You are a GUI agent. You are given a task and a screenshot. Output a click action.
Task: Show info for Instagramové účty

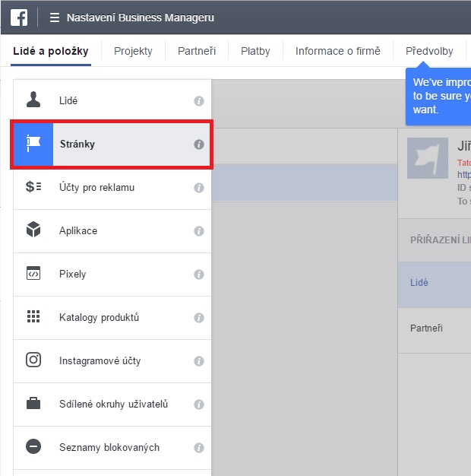(x=199, y=361)
